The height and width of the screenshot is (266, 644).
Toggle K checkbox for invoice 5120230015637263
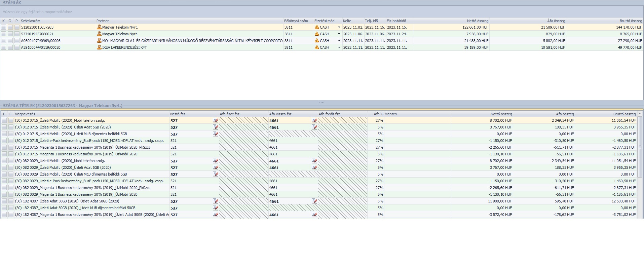click(4, 27)
